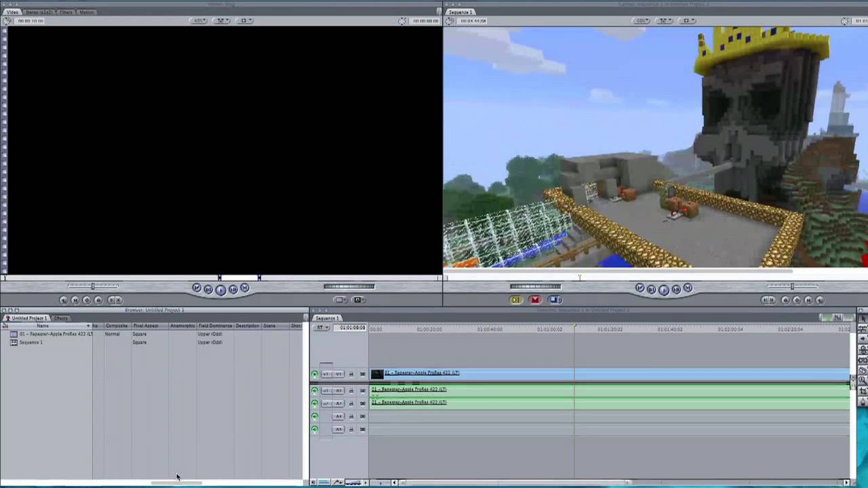Click the Track Height control in the Timeline

click(353, 483)
